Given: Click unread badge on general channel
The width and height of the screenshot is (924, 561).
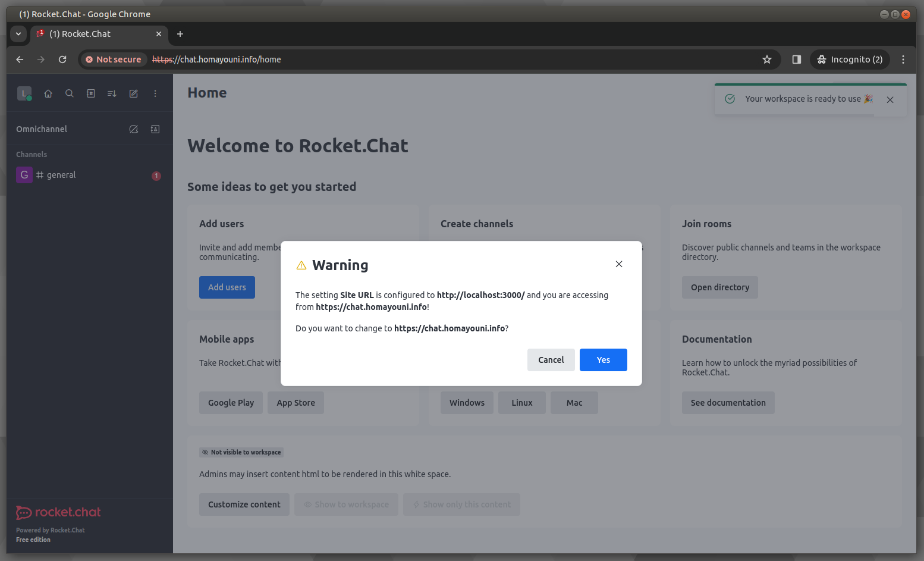Looking at the screenshot, I should pyautogui.click(x=156, y=175).
